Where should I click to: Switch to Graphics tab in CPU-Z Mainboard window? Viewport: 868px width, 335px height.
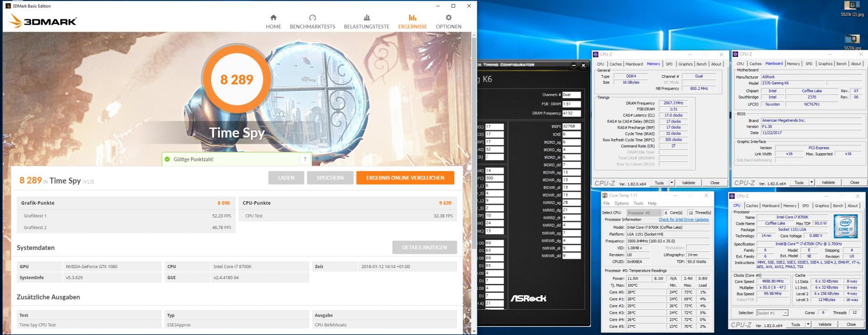coord(825,64)
